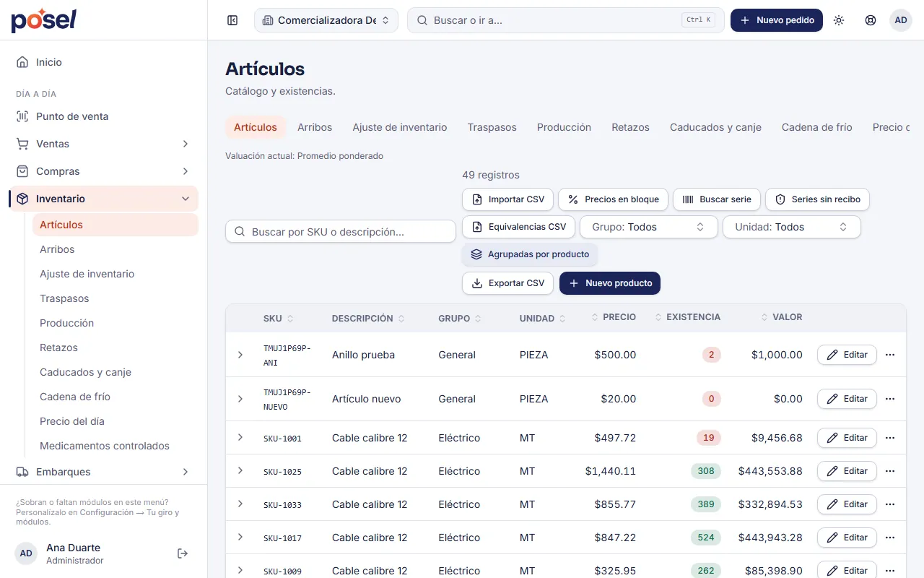Viewport: 924px width, 578px height.
Task: Expand the SKU-1025 row details
Action: click(240, 470)
